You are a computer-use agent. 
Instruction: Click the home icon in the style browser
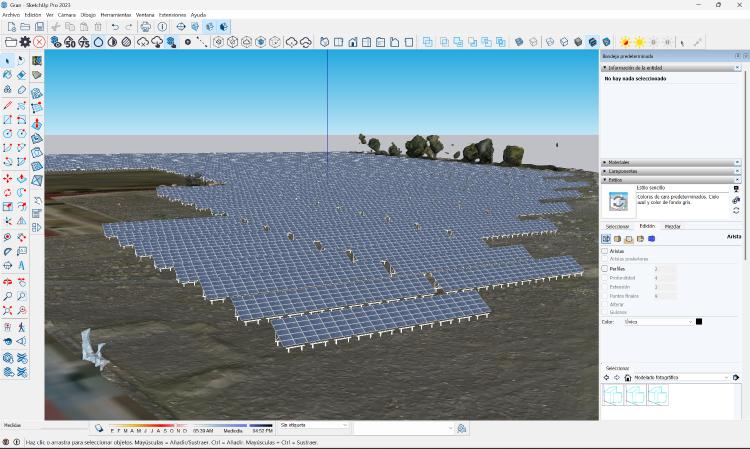click(627, 378)
